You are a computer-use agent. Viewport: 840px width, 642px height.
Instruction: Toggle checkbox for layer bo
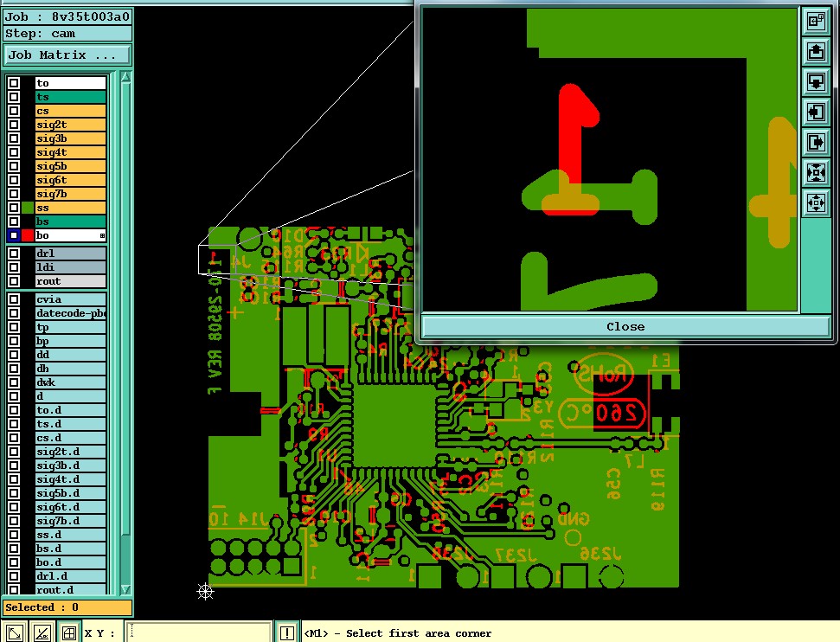coord(14,235)
